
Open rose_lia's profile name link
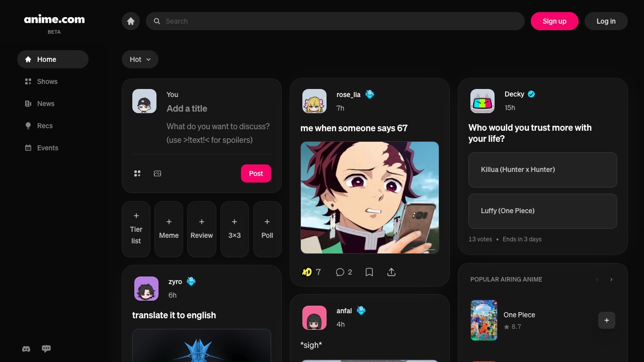point(349,95)
